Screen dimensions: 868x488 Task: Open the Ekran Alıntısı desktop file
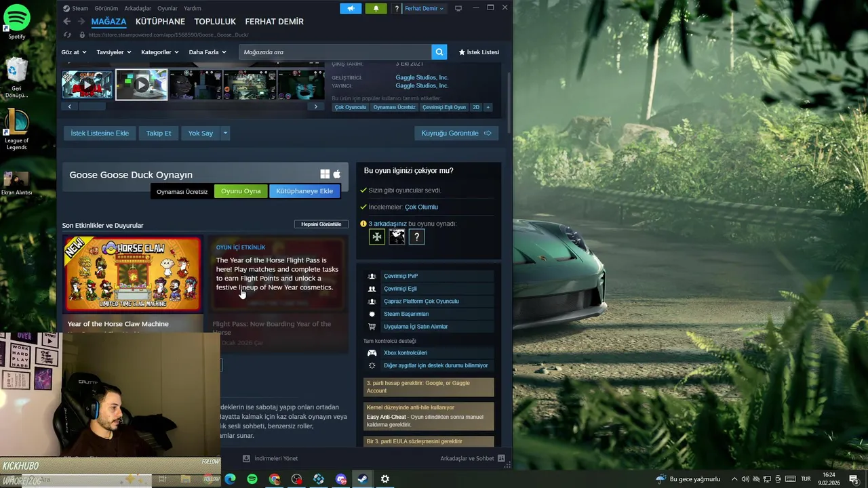[x=17, y=183]
